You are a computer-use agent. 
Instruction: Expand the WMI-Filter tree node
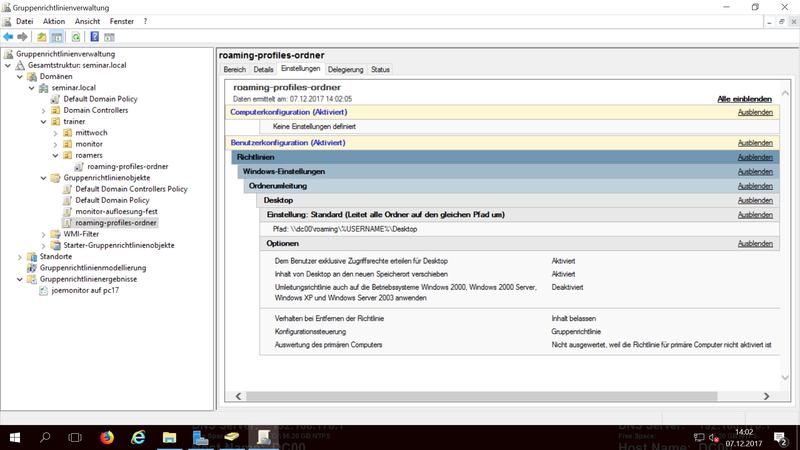point(43,234)
